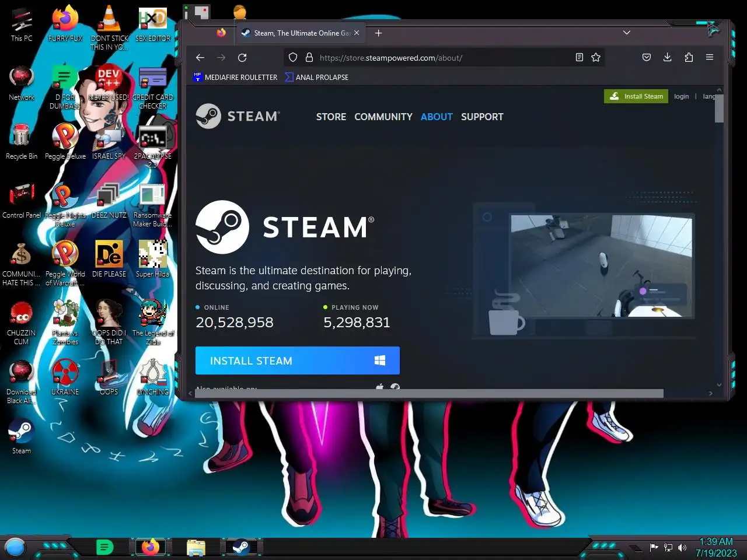Click the Steam taskbar button
Viewport: 747px width, 560px height.
coord(240,547)
